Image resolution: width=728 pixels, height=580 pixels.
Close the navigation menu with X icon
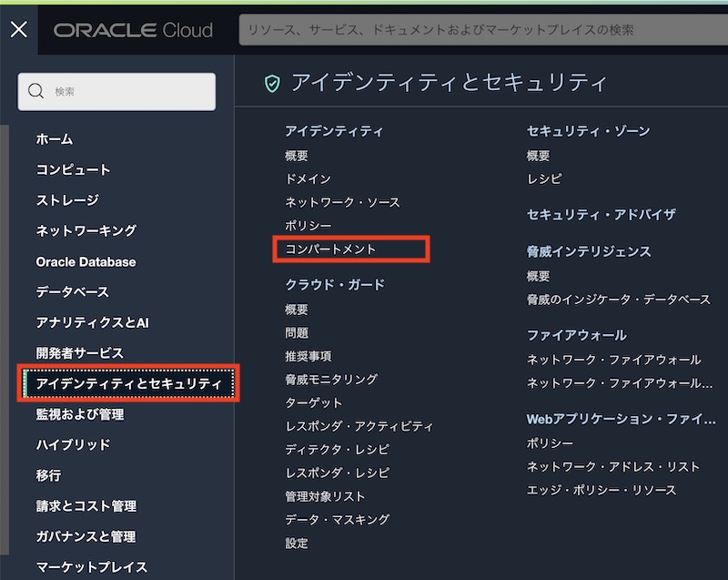pos(19,29)
